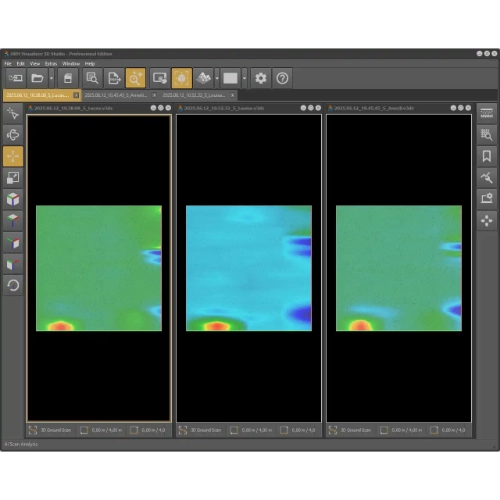Click the gray color rectangle in toolbar
The width and height of the screenshot is (500, 500).
230,78
